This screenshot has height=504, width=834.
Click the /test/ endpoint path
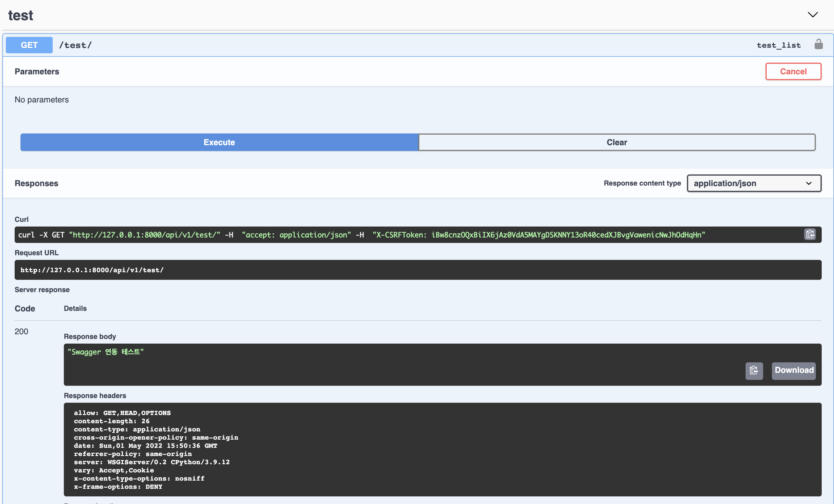76,45
